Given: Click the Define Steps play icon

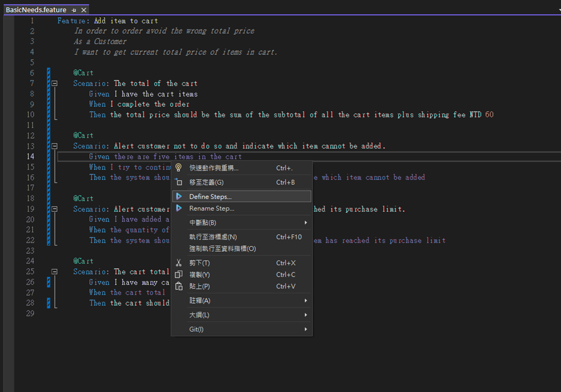Looking at the screenshot, I should coord(179,197).
